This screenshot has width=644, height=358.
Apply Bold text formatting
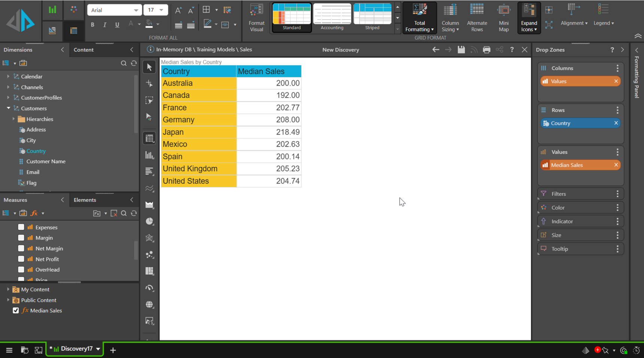[92, 25]
